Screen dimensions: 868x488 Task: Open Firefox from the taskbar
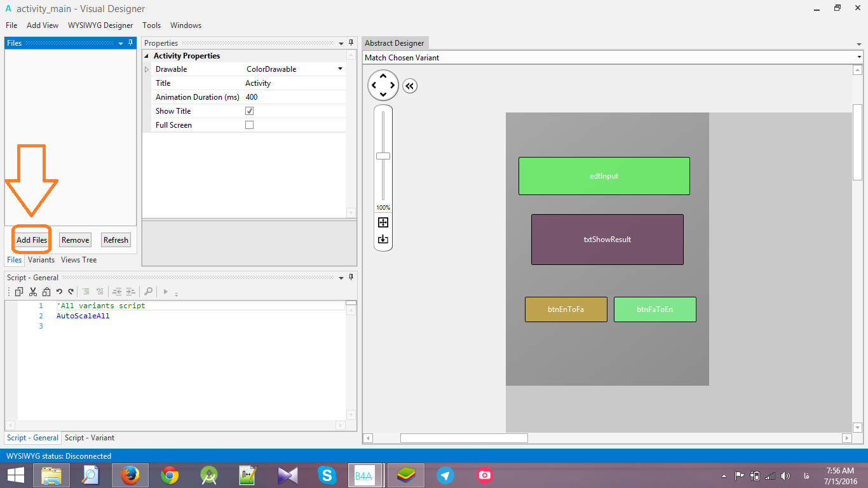[130, 475]
